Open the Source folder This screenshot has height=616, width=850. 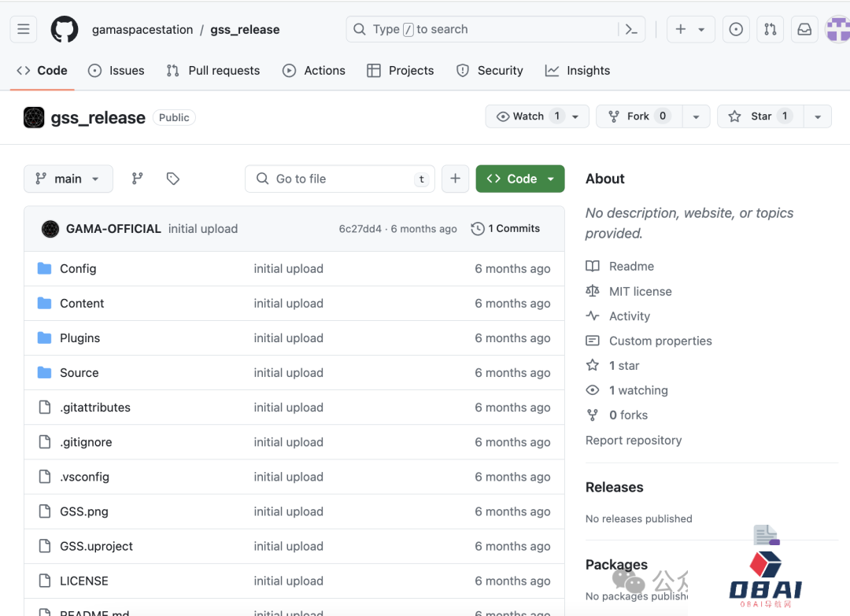[79, 373]
